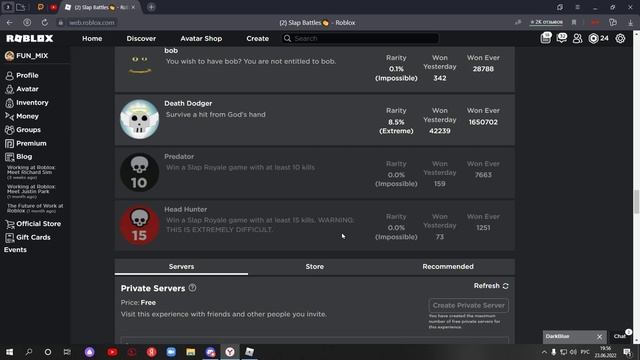Viewport: 640px width, 360px height.
Task: Refresh the private servers list
Action: 491,286
